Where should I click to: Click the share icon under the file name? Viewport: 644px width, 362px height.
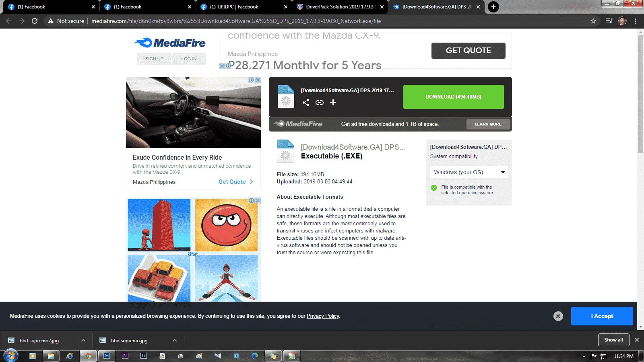point(306,103)
